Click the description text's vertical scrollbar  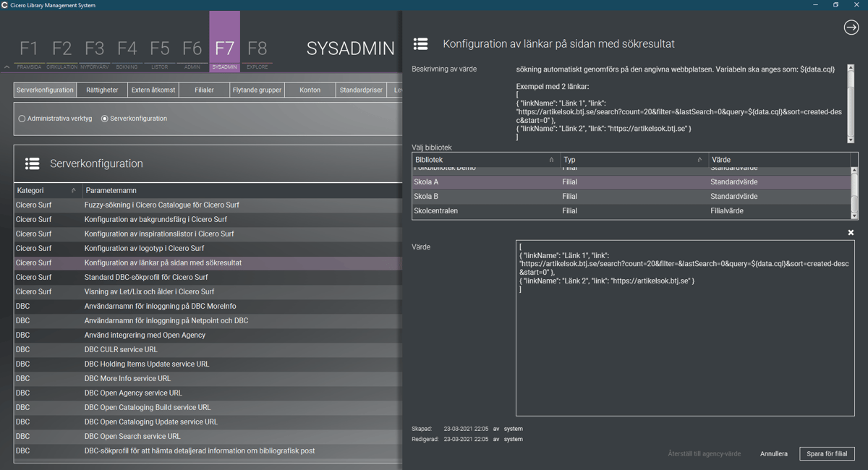[851, 104]
